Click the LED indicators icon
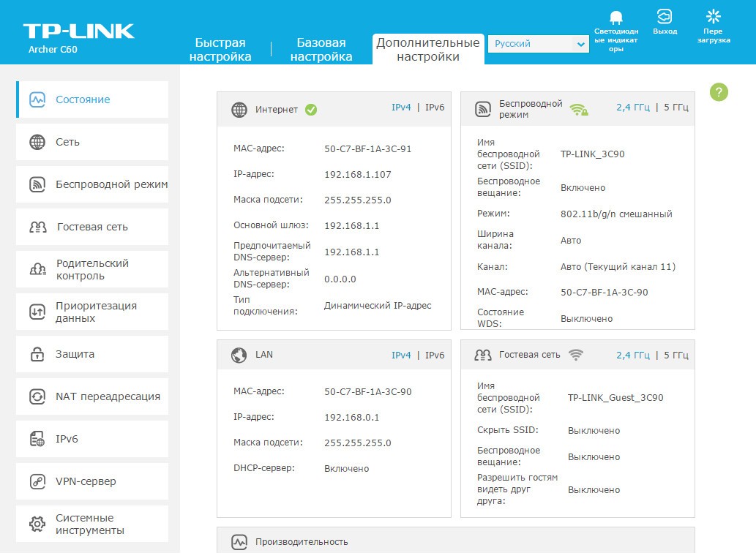This screenshot has width=756, height=553. pyautogui.click(x=615, y=18)
